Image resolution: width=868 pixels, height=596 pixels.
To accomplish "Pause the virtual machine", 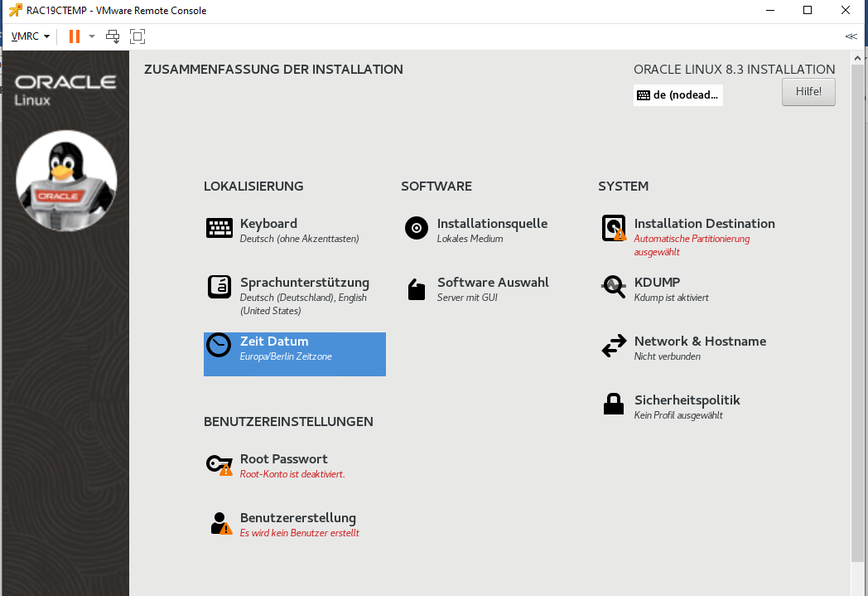I will point(75,36).
